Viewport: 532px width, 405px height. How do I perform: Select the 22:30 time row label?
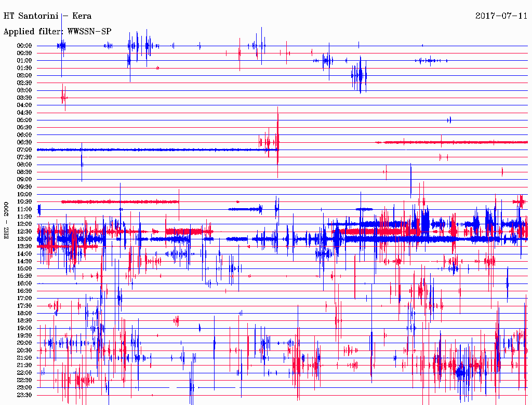(24, 380)
